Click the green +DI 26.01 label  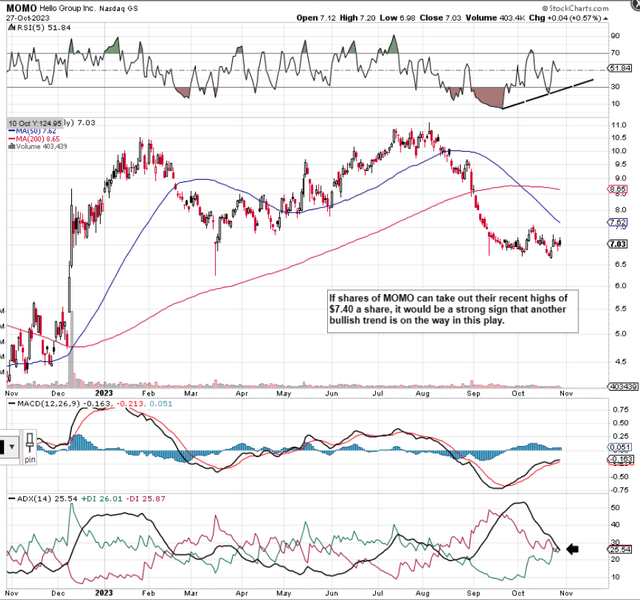pyautogui.click(x=102, y=499)
